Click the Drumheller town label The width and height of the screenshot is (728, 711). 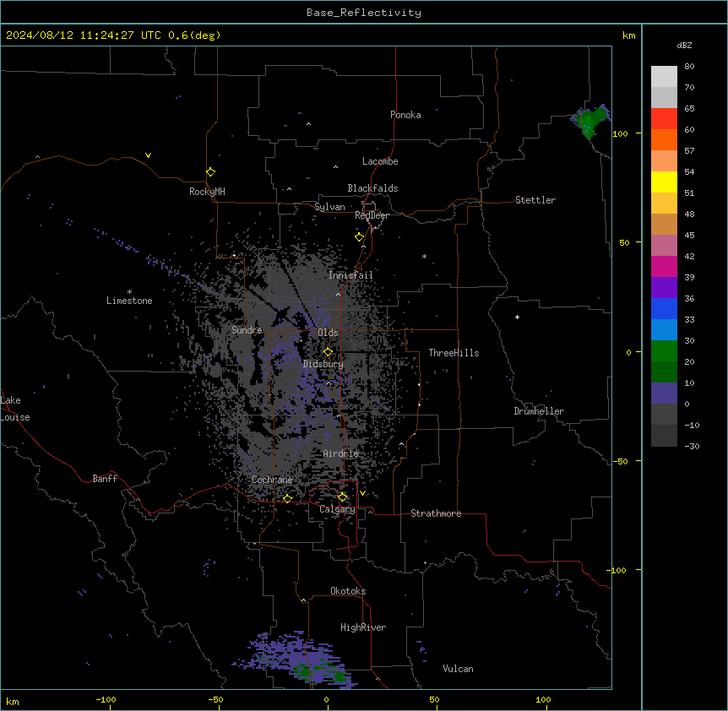coord(539,411)
